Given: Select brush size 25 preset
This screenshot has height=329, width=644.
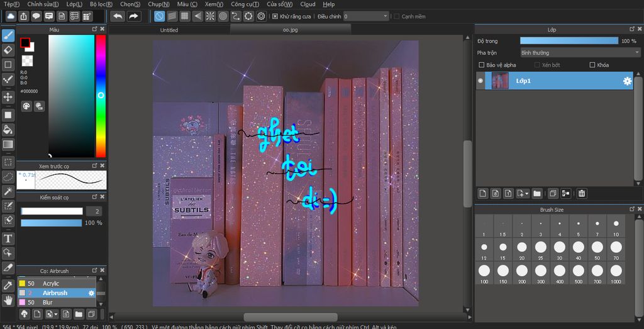Looking at the screenshot, I should [x=540, y=250].
